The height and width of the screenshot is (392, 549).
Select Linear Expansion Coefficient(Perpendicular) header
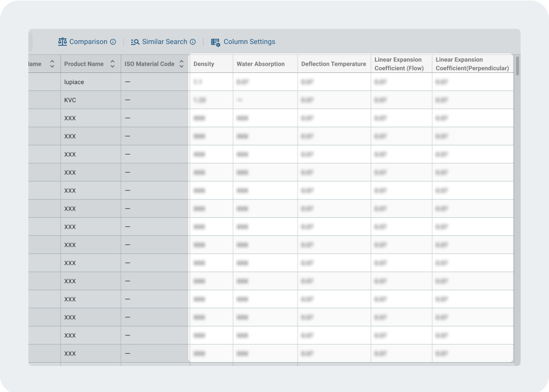(x=472, y=64)
